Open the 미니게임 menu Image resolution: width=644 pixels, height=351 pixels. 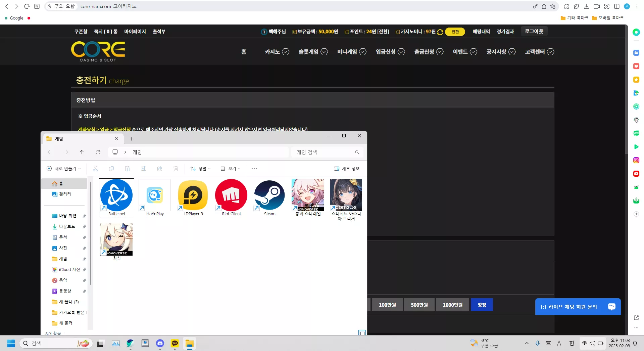click(352, 52)
